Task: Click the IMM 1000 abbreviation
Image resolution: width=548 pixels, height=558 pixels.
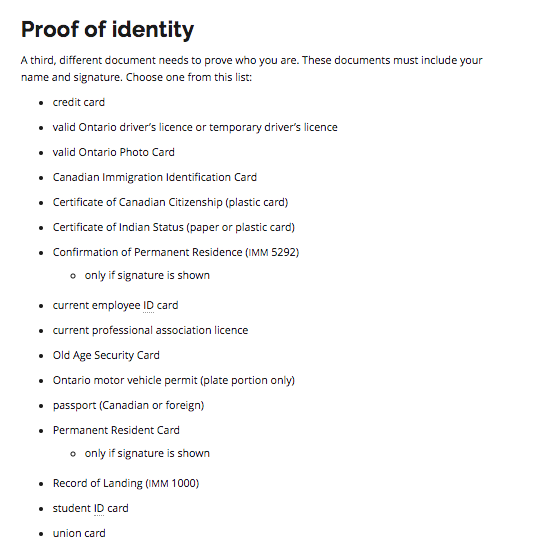Action: click(x=172, y=483)
